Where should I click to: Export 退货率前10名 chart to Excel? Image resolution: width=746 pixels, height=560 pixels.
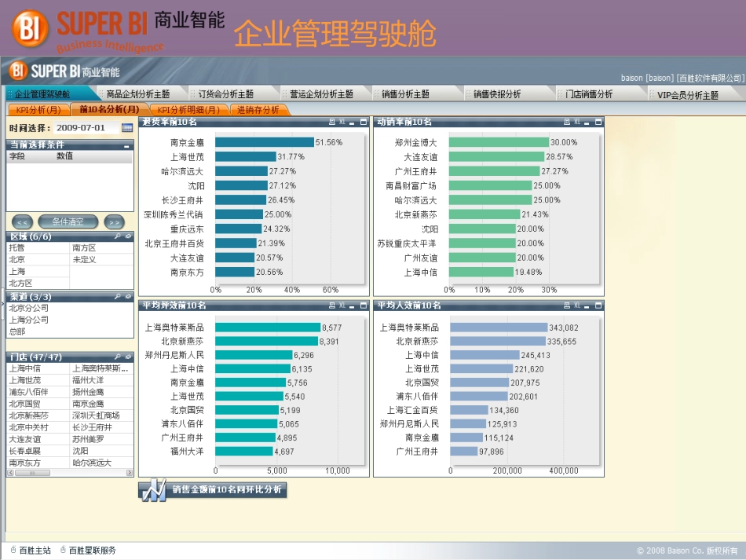pos(342,123)
